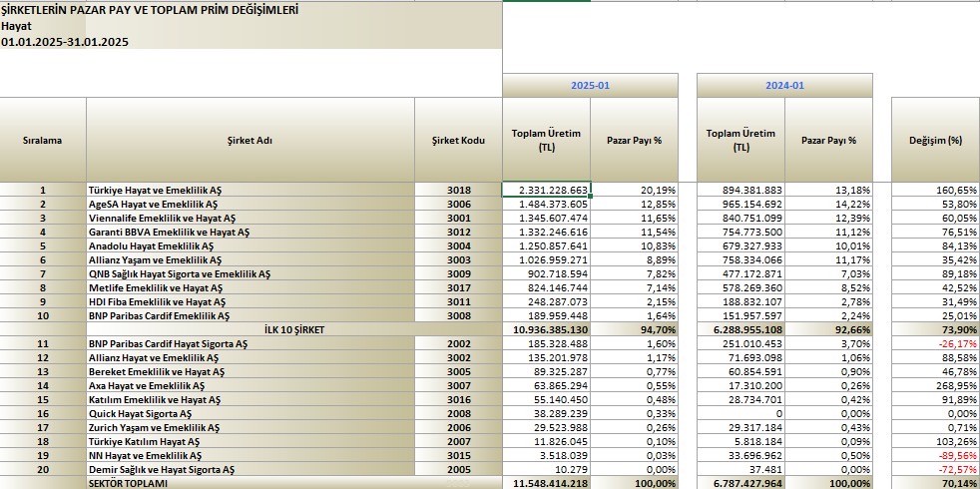The image size is (980, 489).
Task: Select the 160,65% change cell
Action: point(936,190)
